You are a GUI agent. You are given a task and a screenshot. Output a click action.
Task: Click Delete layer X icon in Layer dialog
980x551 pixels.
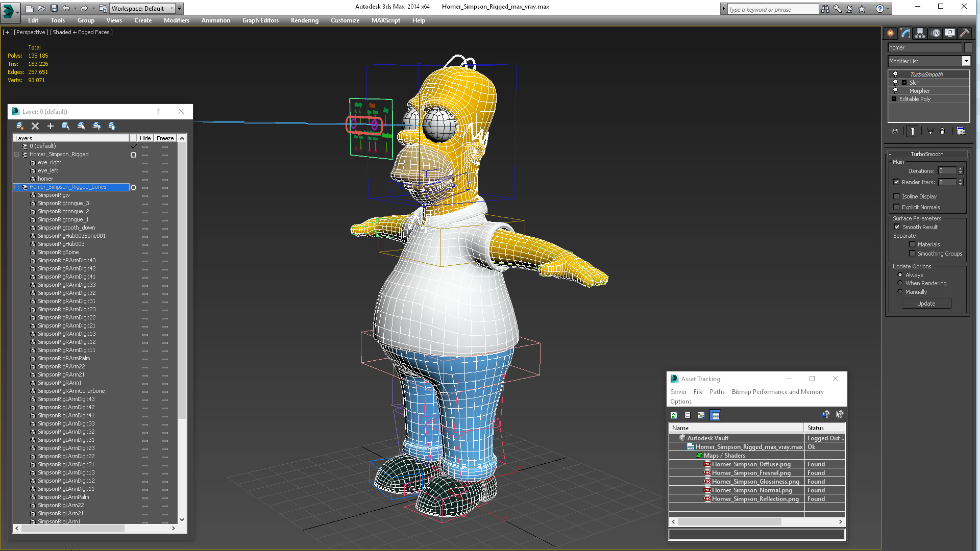tap(35, 126)
